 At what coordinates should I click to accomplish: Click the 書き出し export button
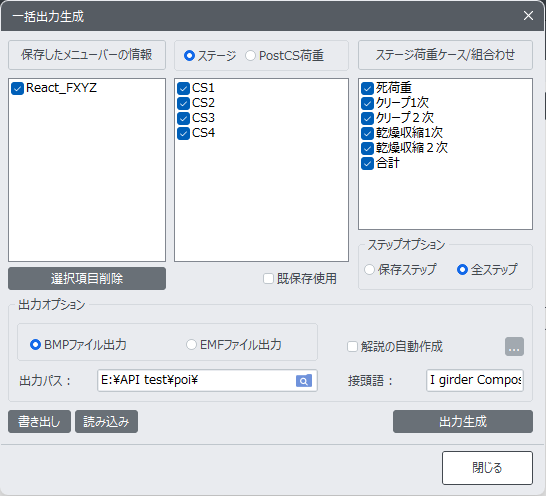39,421
